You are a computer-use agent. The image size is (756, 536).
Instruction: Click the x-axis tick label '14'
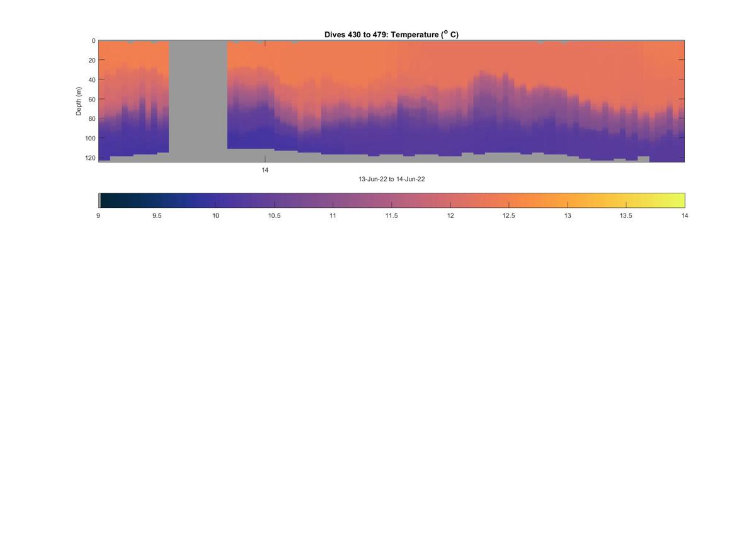tap(265, 170)
